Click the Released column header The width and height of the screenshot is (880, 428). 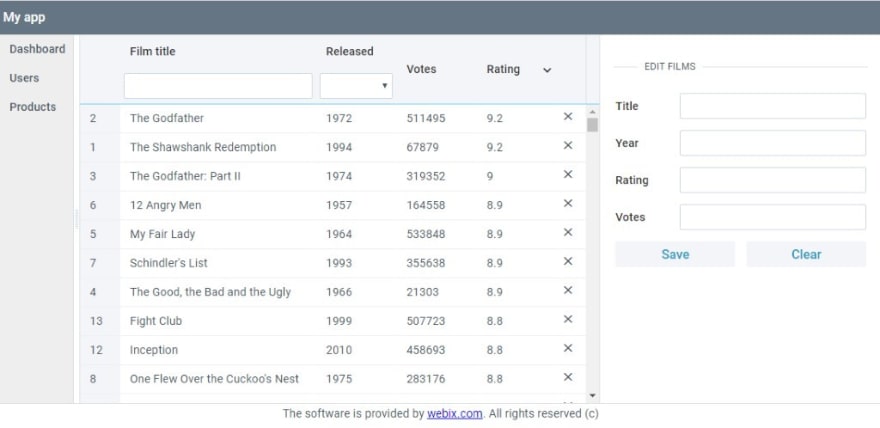pos(350,52)
